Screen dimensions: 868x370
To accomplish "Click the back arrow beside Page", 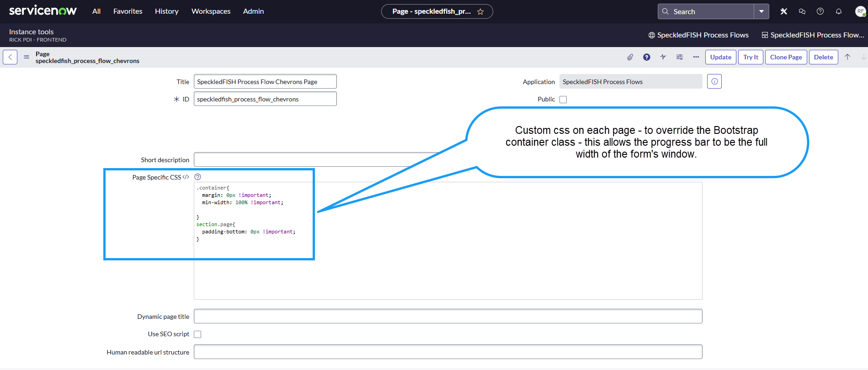I will [x=10, y=57].
